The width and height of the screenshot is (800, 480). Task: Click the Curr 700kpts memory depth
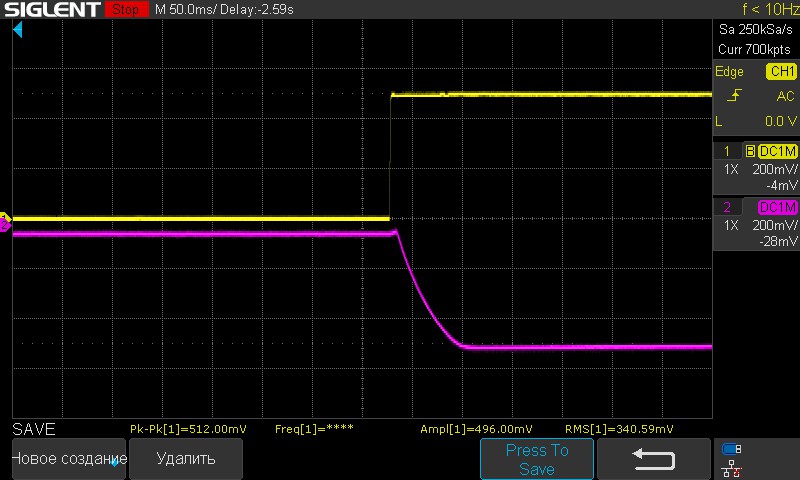[x=754, y=49]
